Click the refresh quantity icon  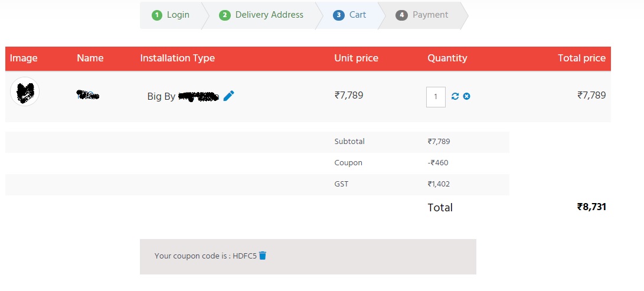[455, 96]
